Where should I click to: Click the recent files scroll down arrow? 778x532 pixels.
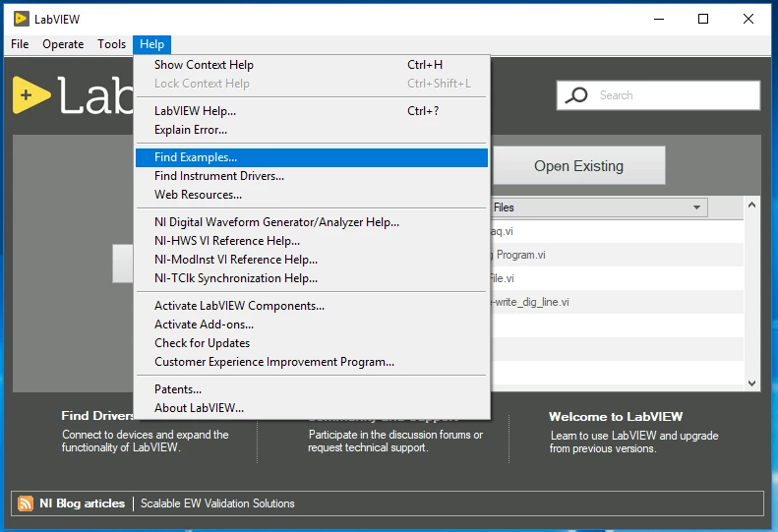tap(751, 384)
